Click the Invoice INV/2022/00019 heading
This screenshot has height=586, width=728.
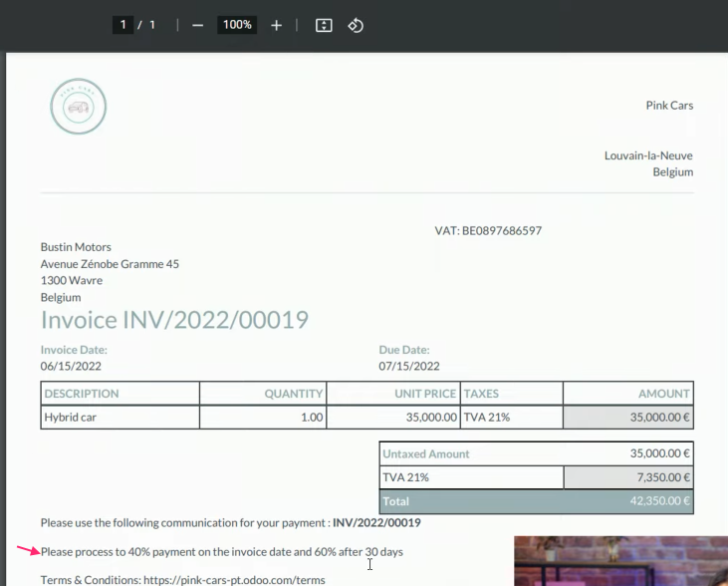(x=174, y=320)
